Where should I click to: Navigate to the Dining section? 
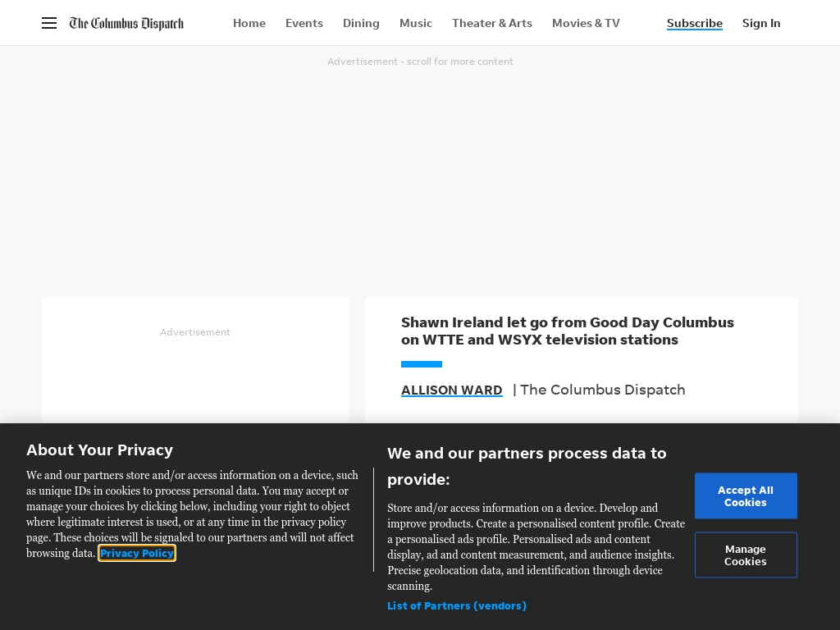tap(361, 23)
